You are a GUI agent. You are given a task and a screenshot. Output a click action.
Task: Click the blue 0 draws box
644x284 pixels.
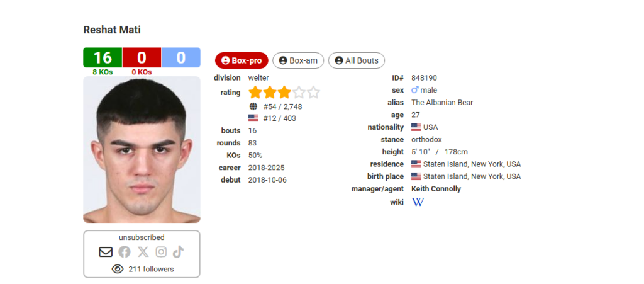tap(181, 58)
